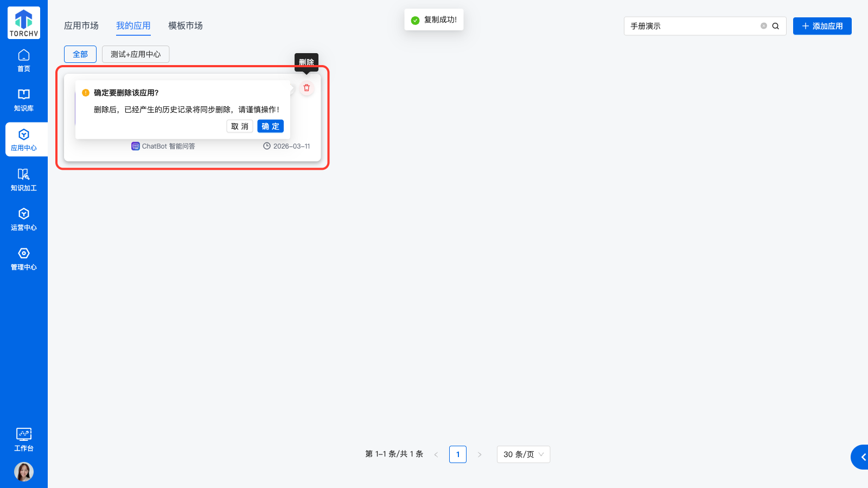The width and height of the screenshot is (868, 488).
Task: Switch to the 模板市场 tab
Action: tap(186, 25)
